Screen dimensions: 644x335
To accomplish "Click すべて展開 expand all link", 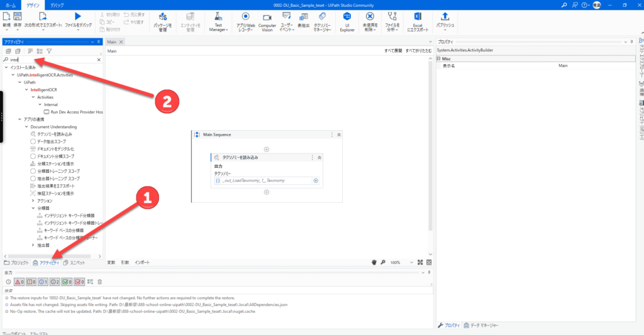I will point(393,51).
